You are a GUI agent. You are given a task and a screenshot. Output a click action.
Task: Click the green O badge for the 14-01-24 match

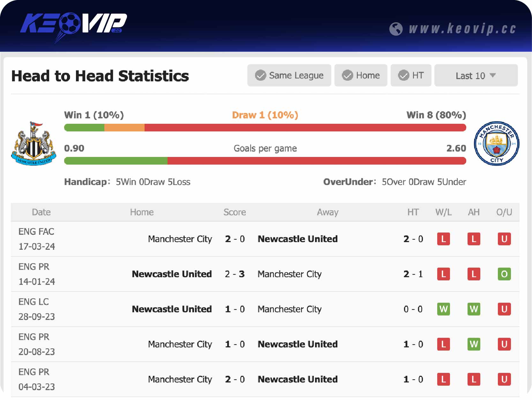pyautogui.click(x=504, y=274)
